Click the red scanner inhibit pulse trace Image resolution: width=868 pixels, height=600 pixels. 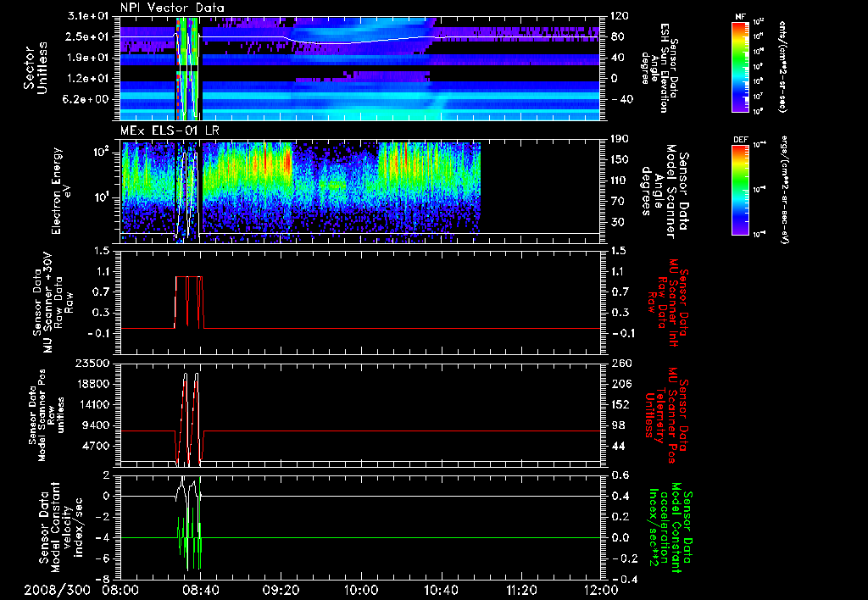click(189, 303)
